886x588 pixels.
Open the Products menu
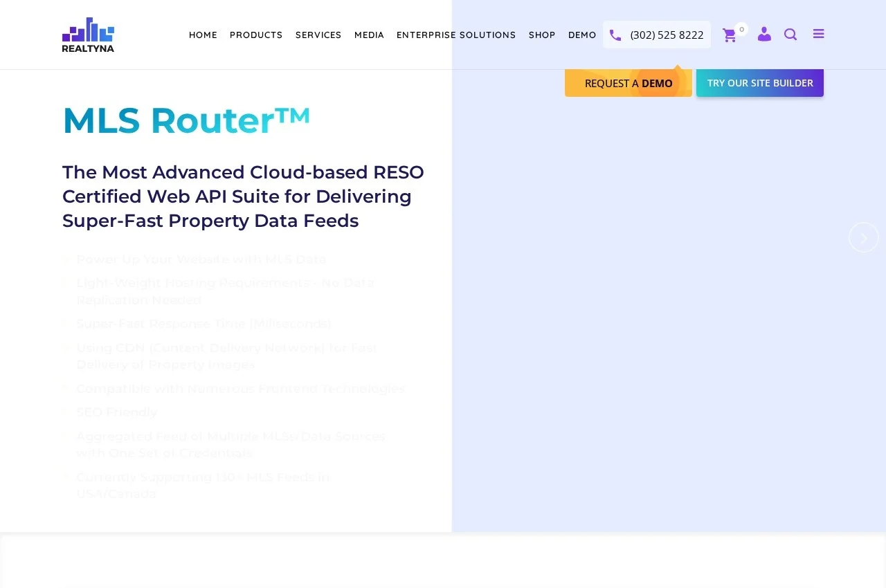pos(256,35)
